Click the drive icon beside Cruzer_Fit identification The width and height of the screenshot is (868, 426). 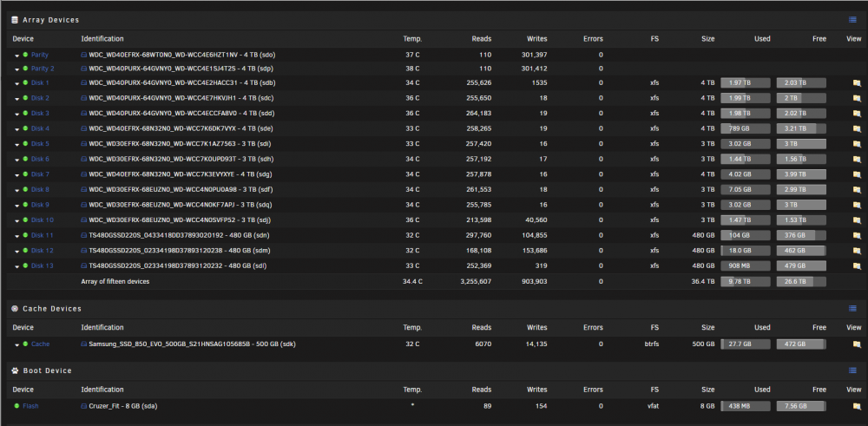click(84, 406)
